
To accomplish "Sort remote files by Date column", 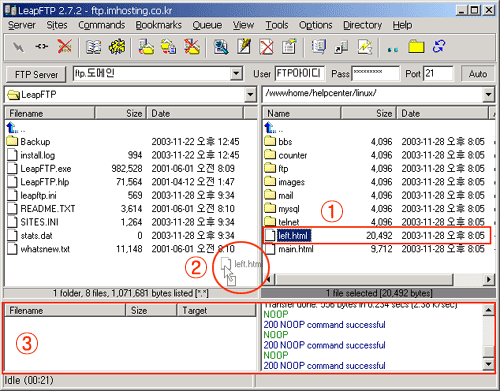I will coord(442,113).
